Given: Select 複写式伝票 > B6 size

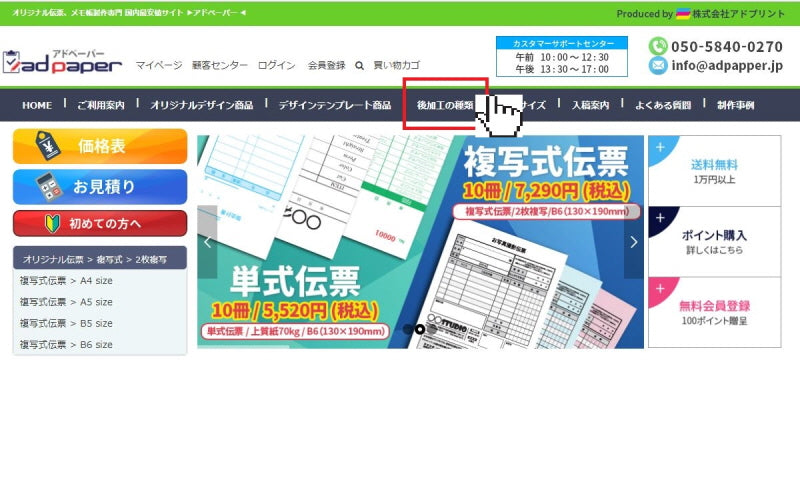Looking at the screenshot, I should tap(66, 345).
